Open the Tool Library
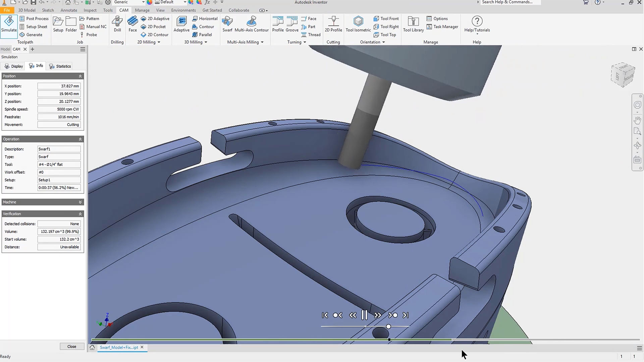The width and height of the screenshot is (644, 362). pos(413,24)
